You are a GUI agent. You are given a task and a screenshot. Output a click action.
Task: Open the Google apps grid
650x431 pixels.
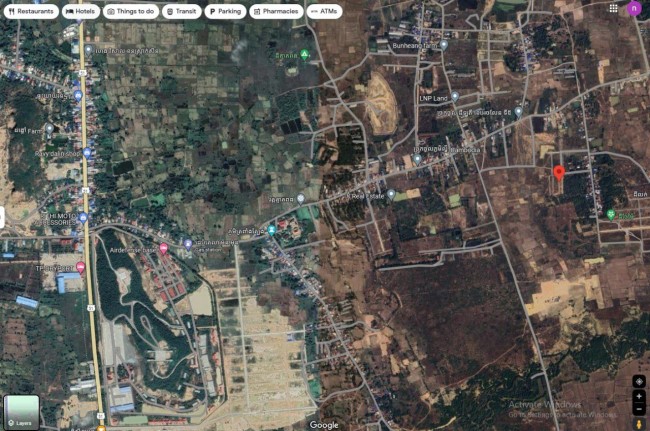[x=613, y=8]
